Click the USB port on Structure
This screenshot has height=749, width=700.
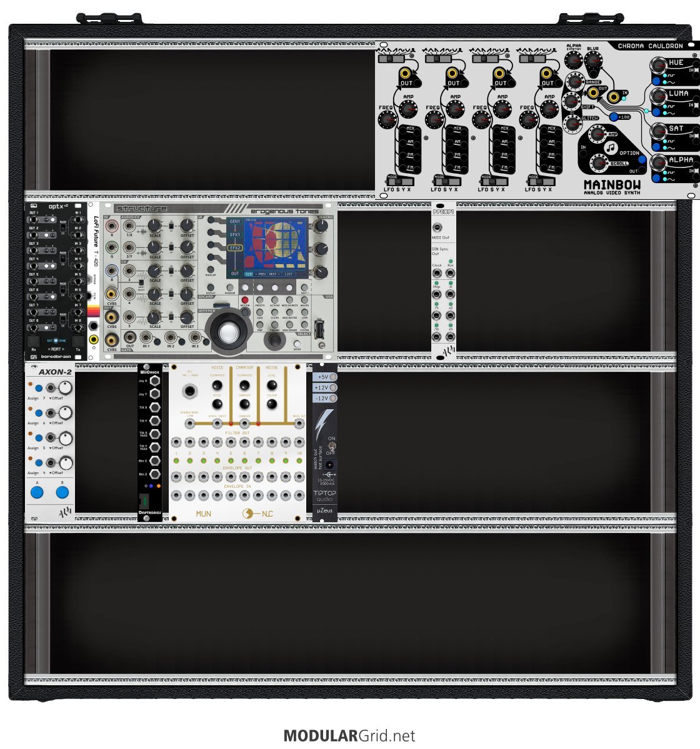319,330
